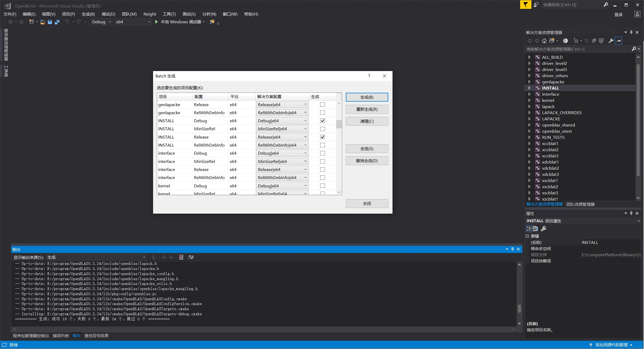Viewport: 644px width, 349px height.
Task: Open the Debug configuration dropdown in toolbar
Action: (101, 22)
